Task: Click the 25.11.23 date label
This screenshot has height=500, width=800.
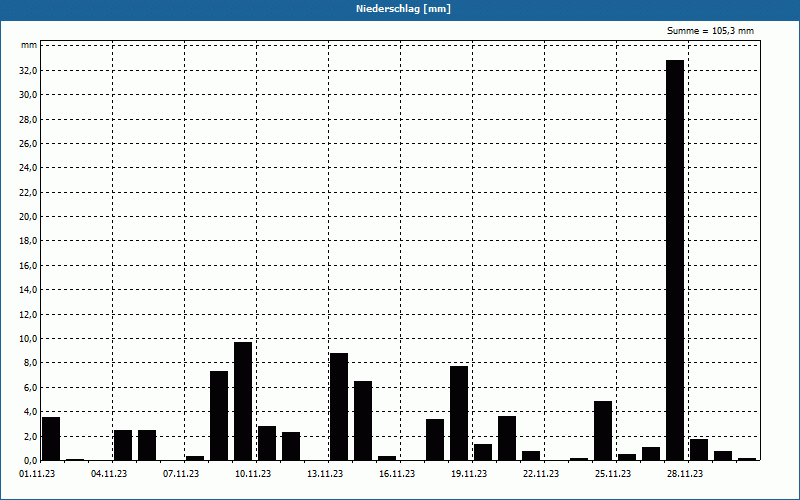Action: (x=612, y=474)
